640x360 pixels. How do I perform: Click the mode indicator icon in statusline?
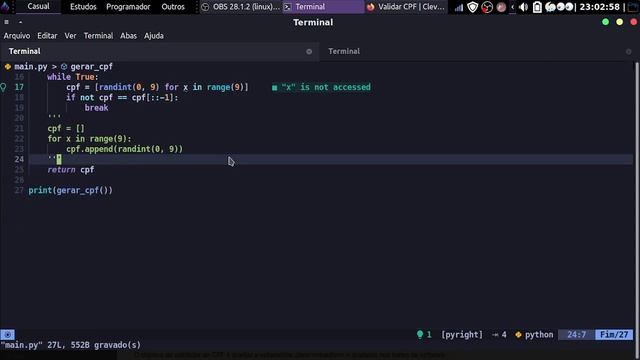point(7,335)
